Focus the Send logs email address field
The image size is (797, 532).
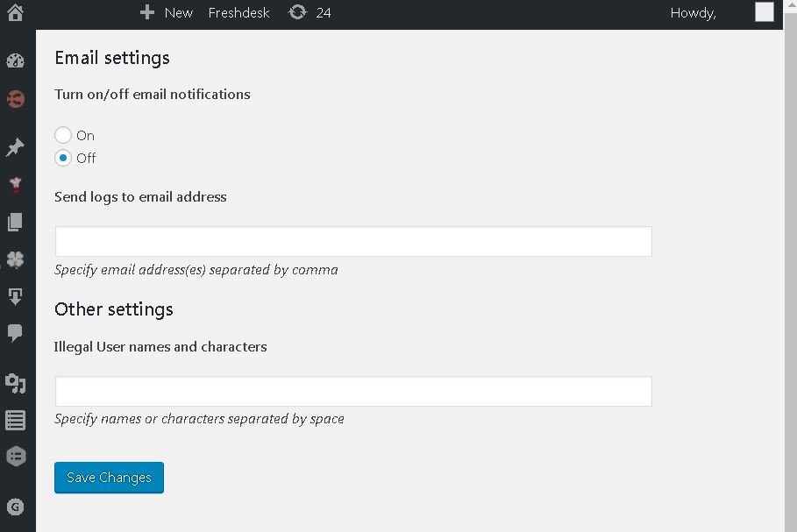coord(353,242)
